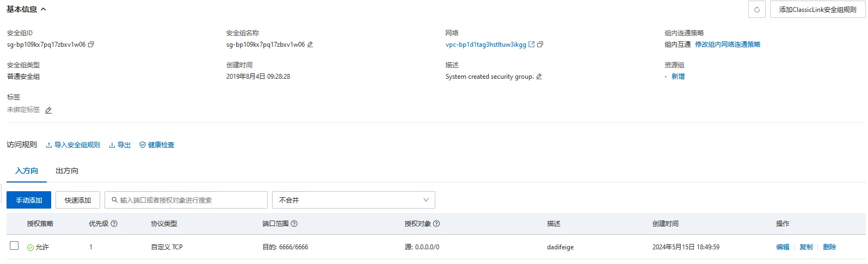Viewport: 868px width, 264px height.
Task: Click the 手动添加 button
Action: 29,200
